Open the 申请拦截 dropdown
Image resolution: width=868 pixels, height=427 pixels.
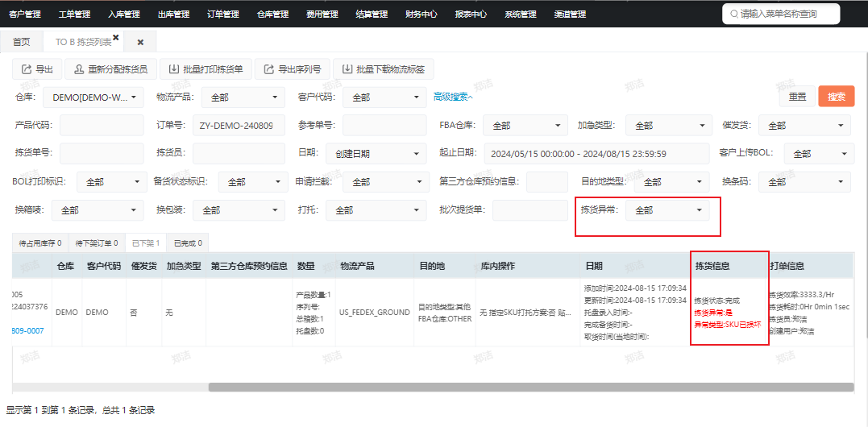coord(384,181)
